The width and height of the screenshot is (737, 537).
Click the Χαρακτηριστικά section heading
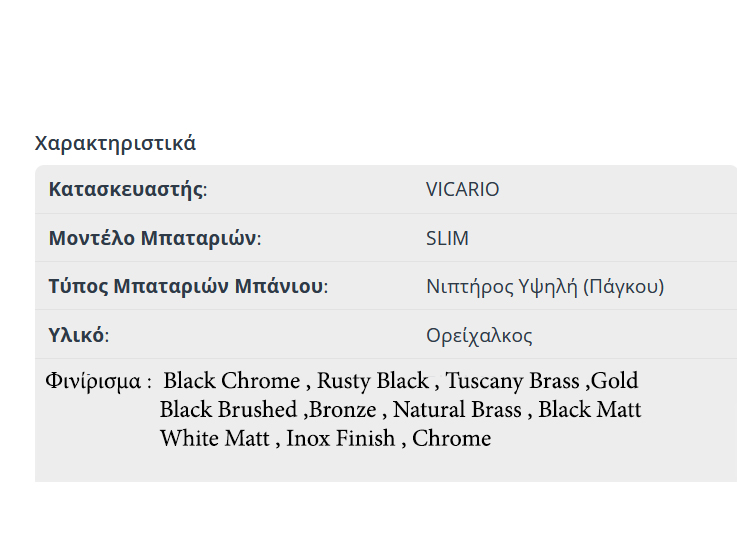click(x=115, y=143)
